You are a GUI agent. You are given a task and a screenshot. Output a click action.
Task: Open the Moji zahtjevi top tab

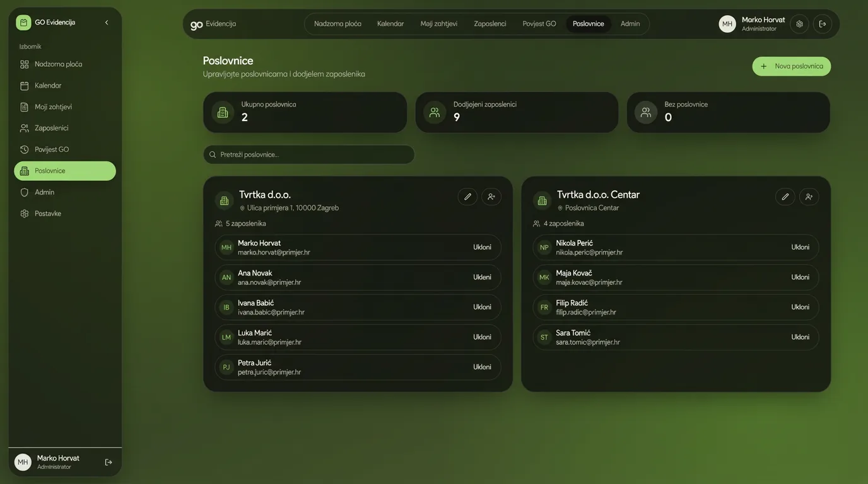(x=439, y=24)
